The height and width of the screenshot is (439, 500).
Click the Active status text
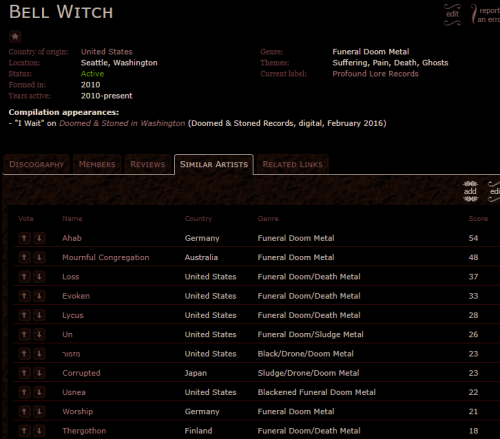(x=92, y=74)
